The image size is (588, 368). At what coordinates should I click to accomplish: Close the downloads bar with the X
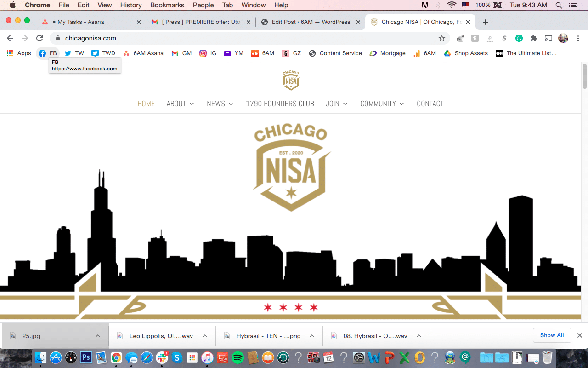pos(580,335)
